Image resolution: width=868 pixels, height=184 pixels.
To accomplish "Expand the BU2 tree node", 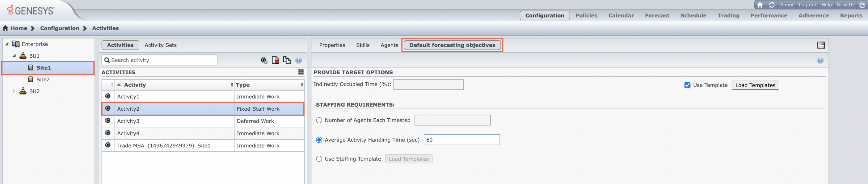I will click(x=14, y=91).
